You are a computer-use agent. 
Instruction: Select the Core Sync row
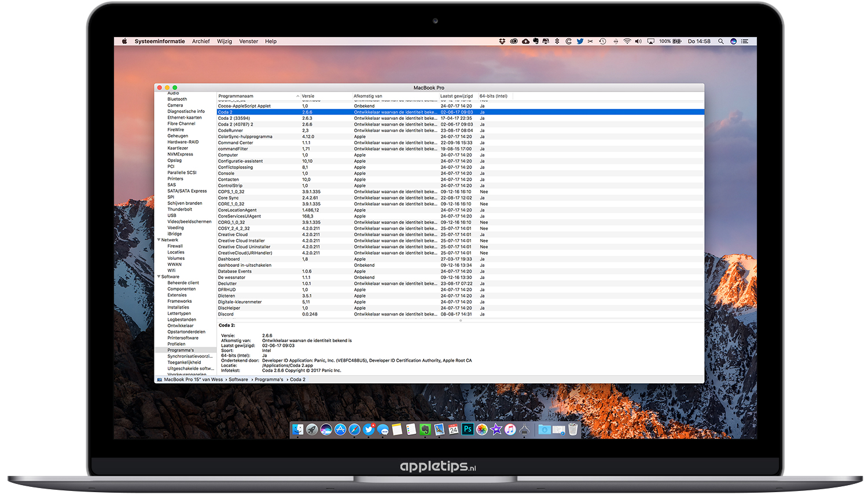pos(461,198)
